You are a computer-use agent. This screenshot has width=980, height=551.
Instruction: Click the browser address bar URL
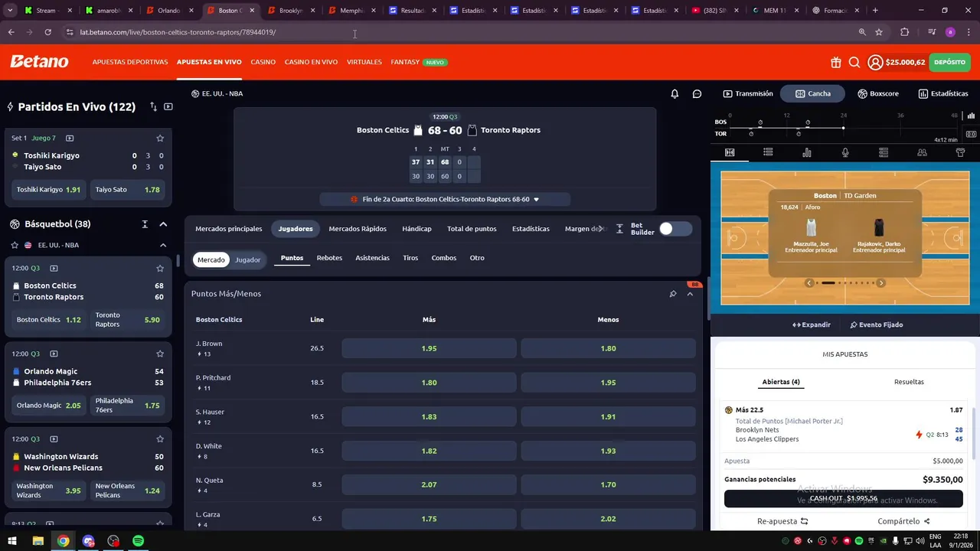178,32
